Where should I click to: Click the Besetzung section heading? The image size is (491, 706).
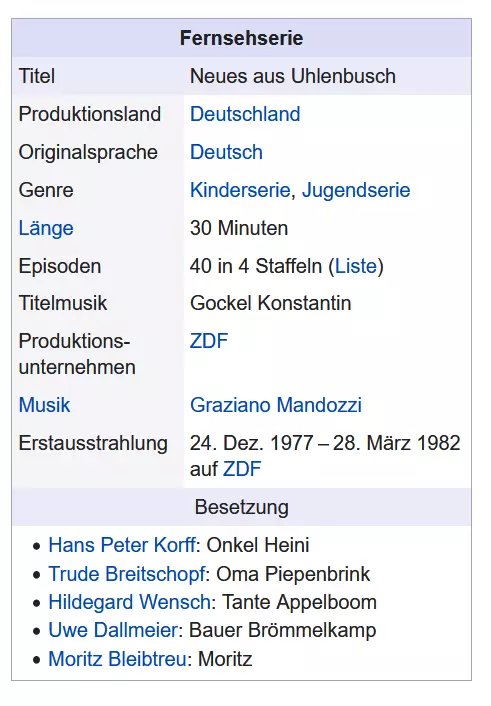pyautogui.click(x=241, y=507)
